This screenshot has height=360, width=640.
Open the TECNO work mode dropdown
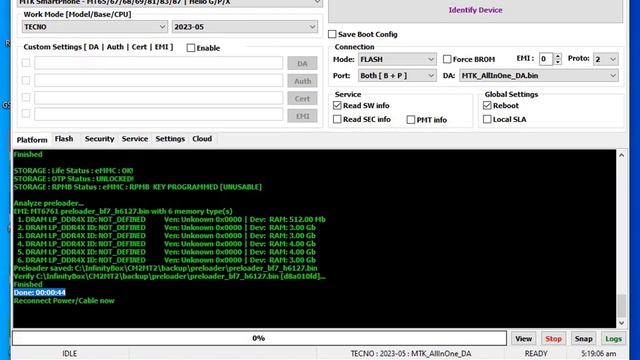(94, 27)
